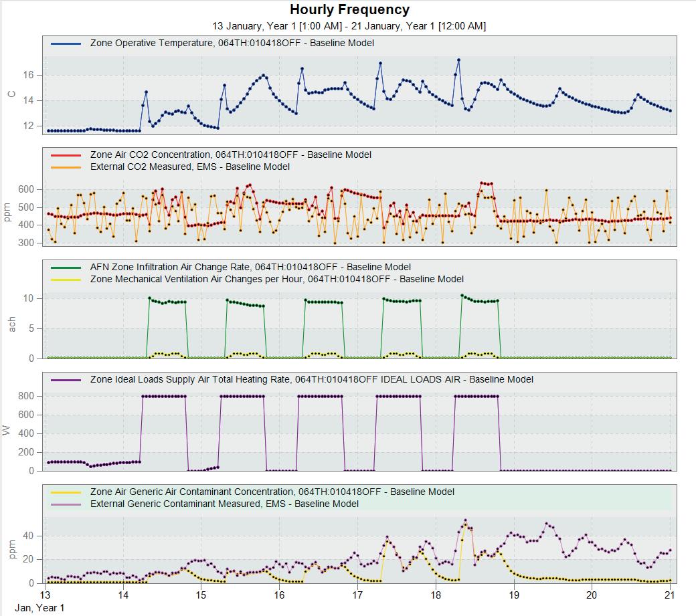Image resolution: width=696 pixels, height=616 pixels.
Task: Select the Zone Operative Temperature legend label
Action: pyautogui.click(x=232, y=43)
